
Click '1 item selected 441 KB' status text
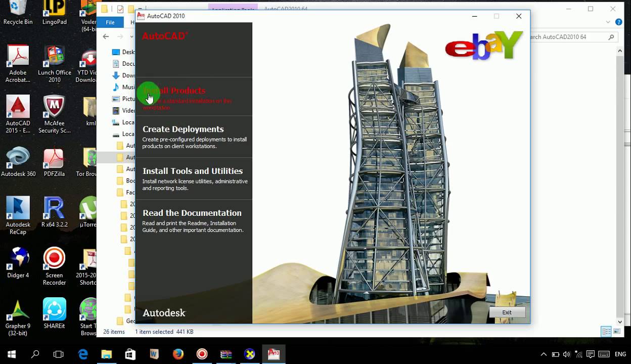coord(164,332)
